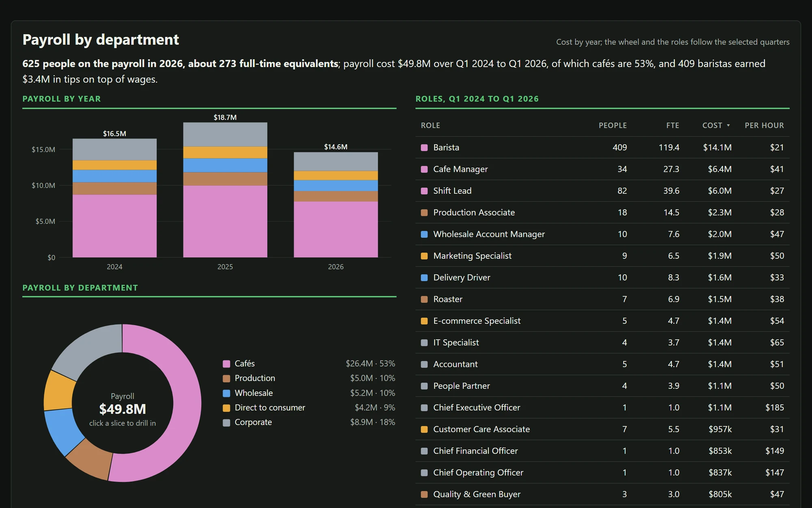
Task: Select the blue Wholesale donut slice
Action: click(63, 431)
